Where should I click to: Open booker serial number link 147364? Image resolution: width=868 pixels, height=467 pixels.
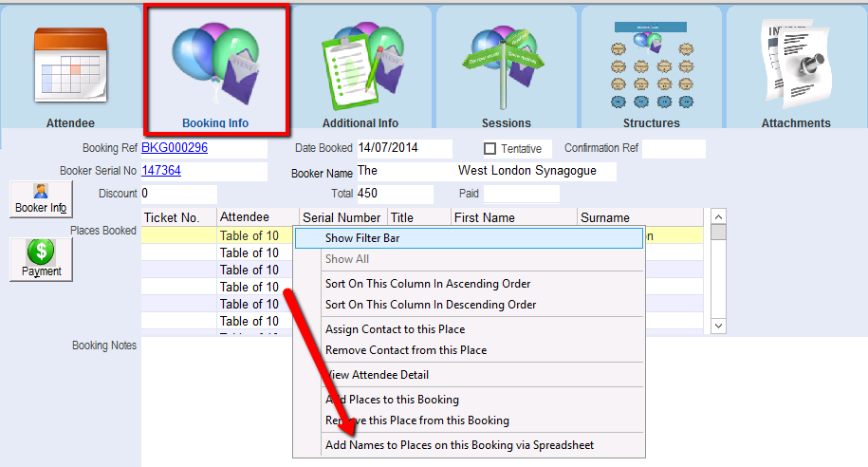[x=161, y=171]
